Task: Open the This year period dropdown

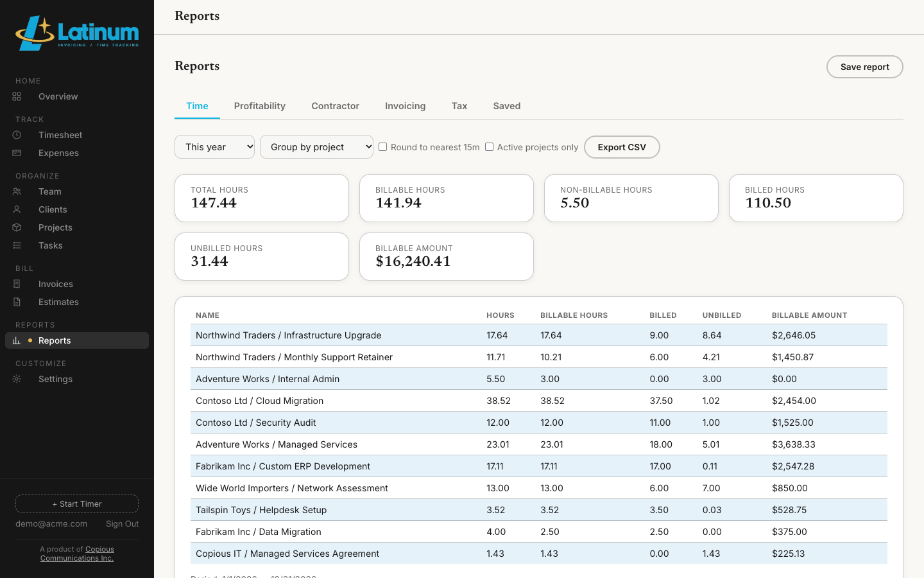Action: click(x=214, y=147)
